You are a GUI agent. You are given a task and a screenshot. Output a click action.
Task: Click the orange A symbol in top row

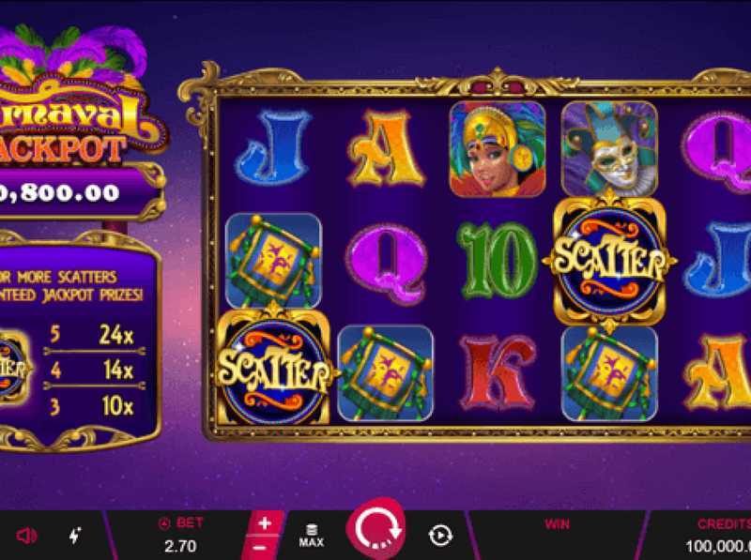coord(386,149)
